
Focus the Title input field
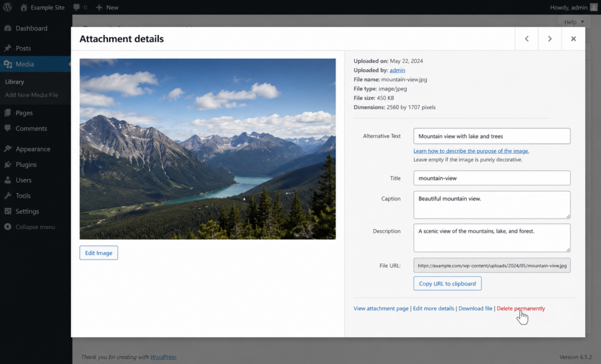492,178
